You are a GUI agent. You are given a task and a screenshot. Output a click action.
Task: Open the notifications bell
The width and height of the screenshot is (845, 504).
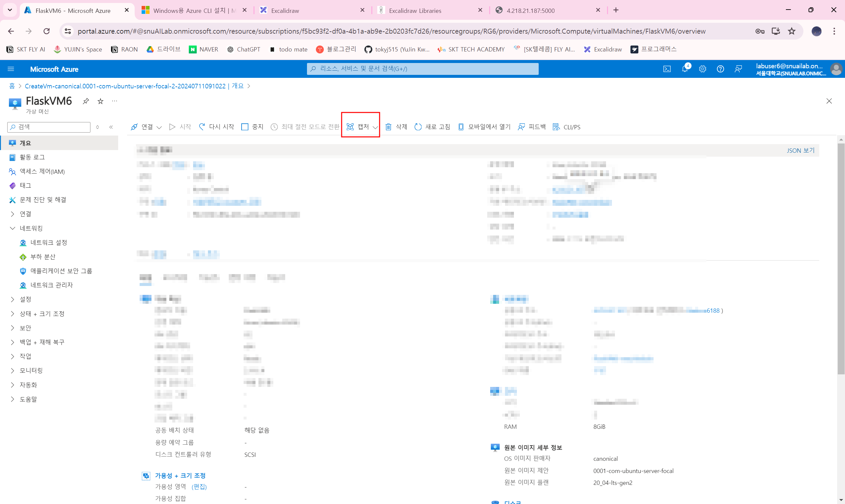[x=685, y=69]
